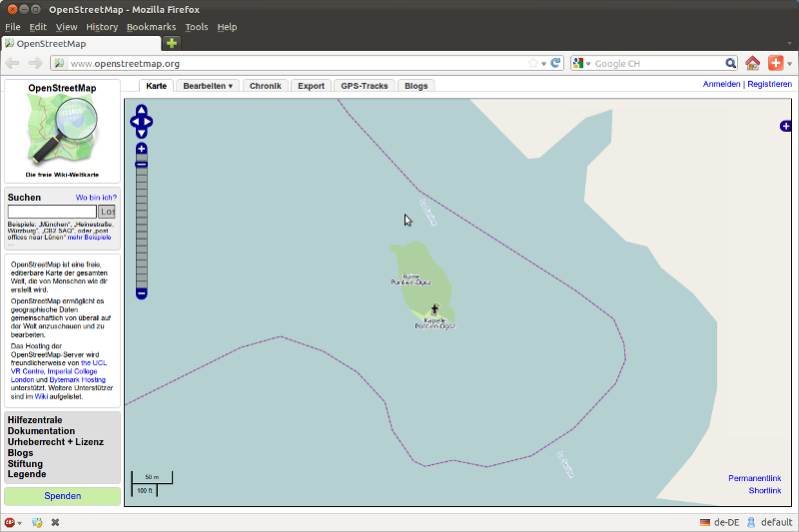
Task: Click the zoom slider handle
Action: click(142, 164)
